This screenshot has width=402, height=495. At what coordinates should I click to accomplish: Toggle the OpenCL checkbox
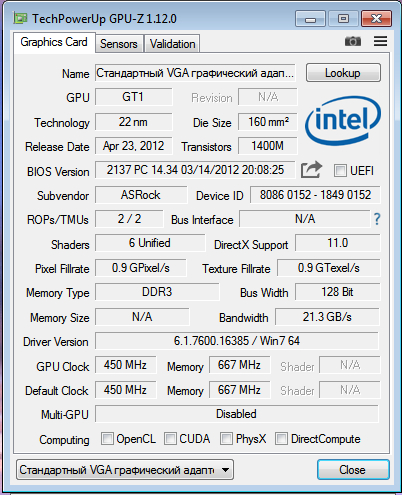point(107,439)
